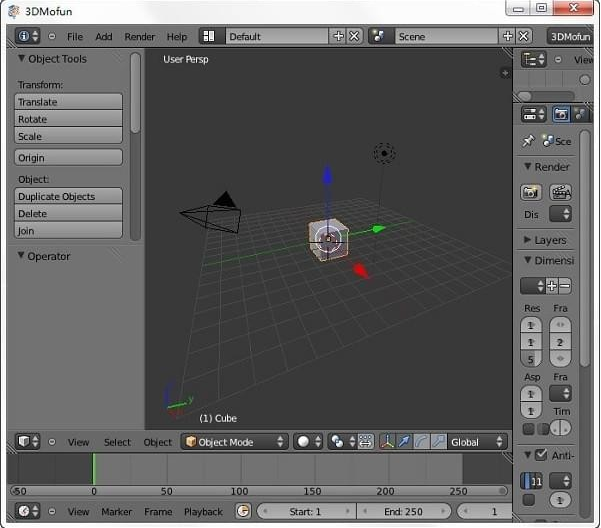601x528 pixels.
Task: Click the screen layout browse icon beside Default
Action: click(x=212, y=36)
